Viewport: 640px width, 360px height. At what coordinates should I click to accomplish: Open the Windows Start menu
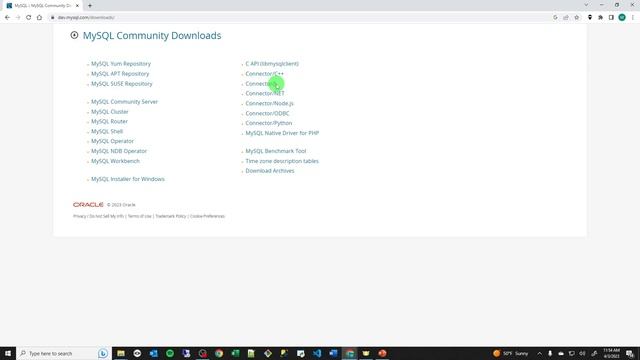click(8, 353)
